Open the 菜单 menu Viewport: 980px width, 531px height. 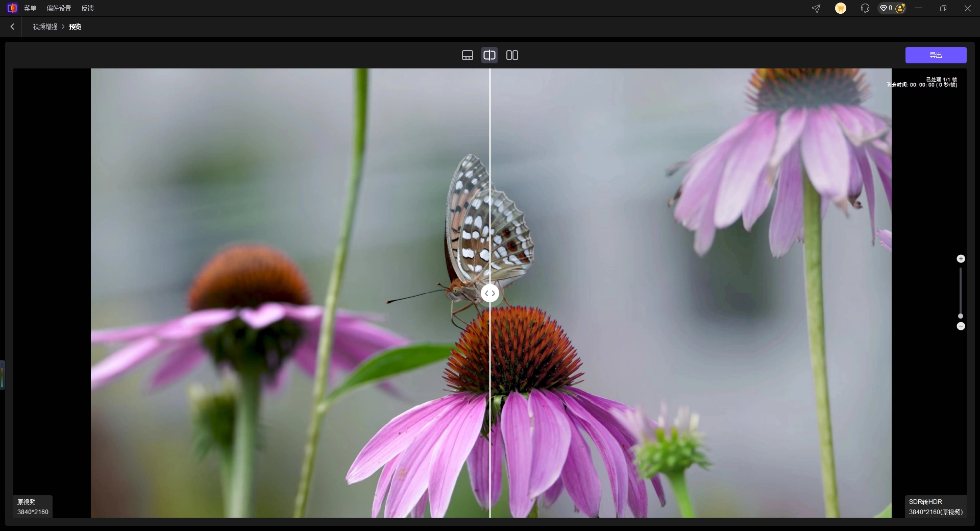point(30,8)
